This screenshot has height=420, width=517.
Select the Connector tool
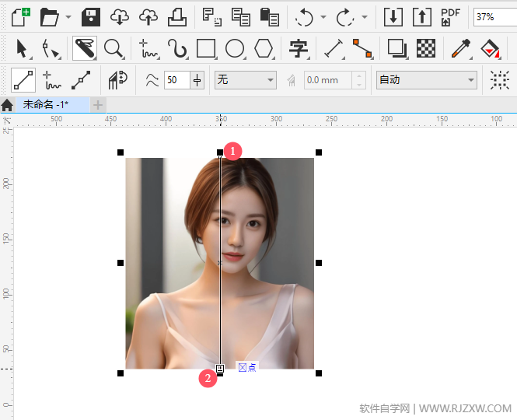click(362, 48)
